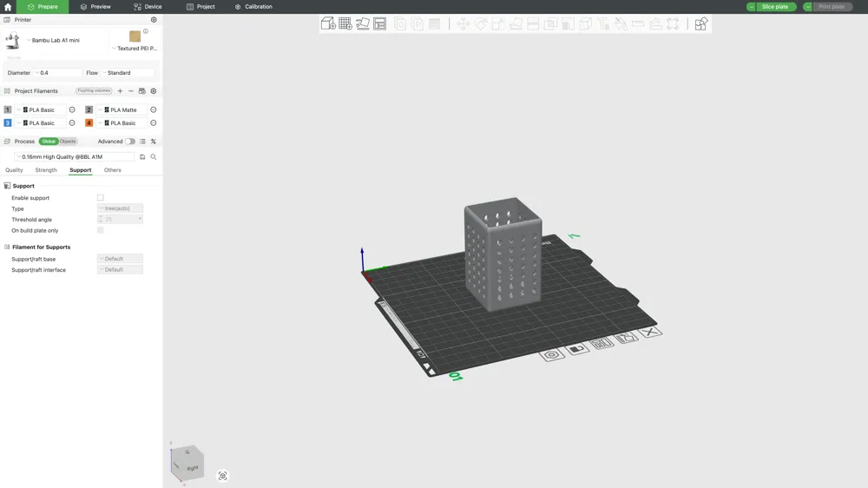Open Printer settings gear icon
The image size is (868, 488).
(154, 19)
